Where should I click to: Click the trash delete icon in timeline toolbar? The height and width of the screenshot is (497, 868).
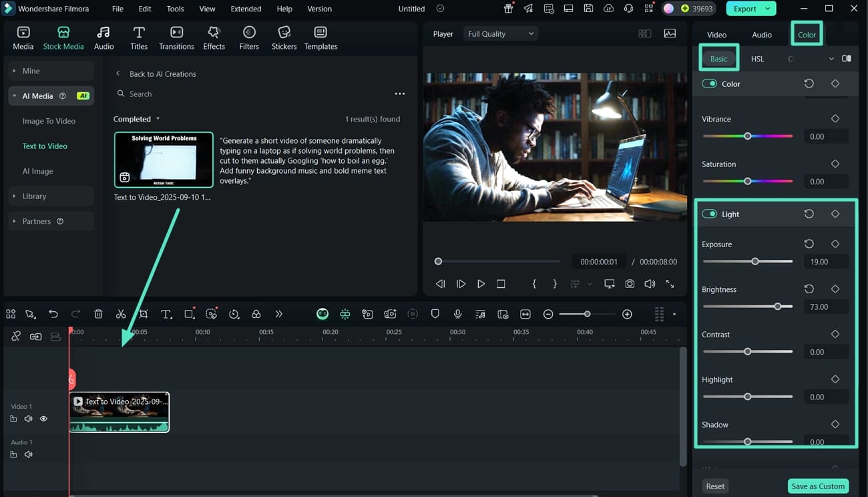click(98, 314)
